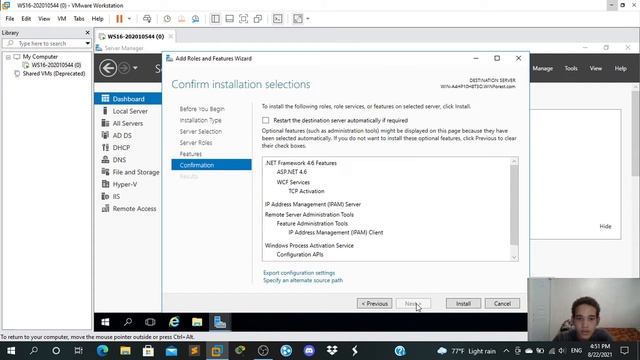
Task: Select Dashboard in Server Manager sidebar
Action: pos(128,99)
